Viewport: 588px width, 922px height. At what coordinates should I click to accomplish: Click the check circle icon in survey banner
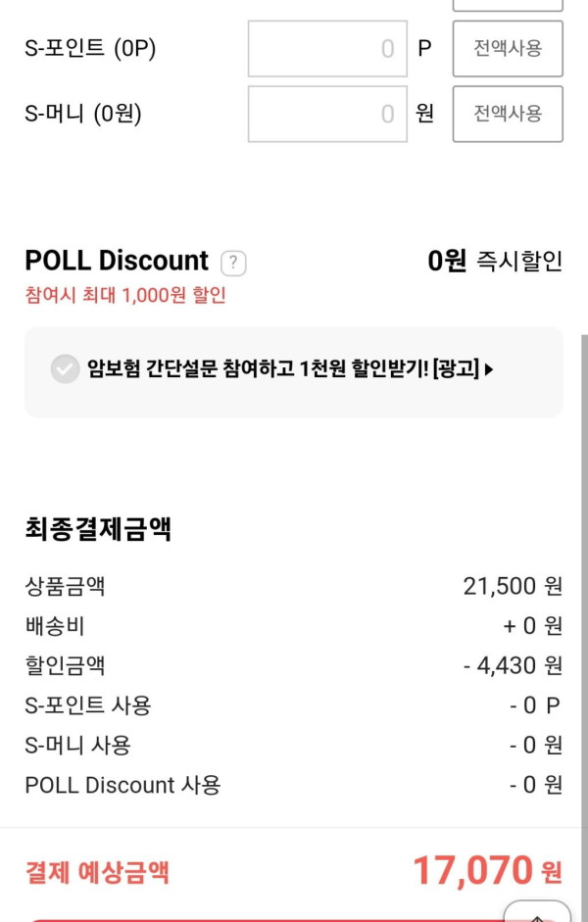click(65, 369)
